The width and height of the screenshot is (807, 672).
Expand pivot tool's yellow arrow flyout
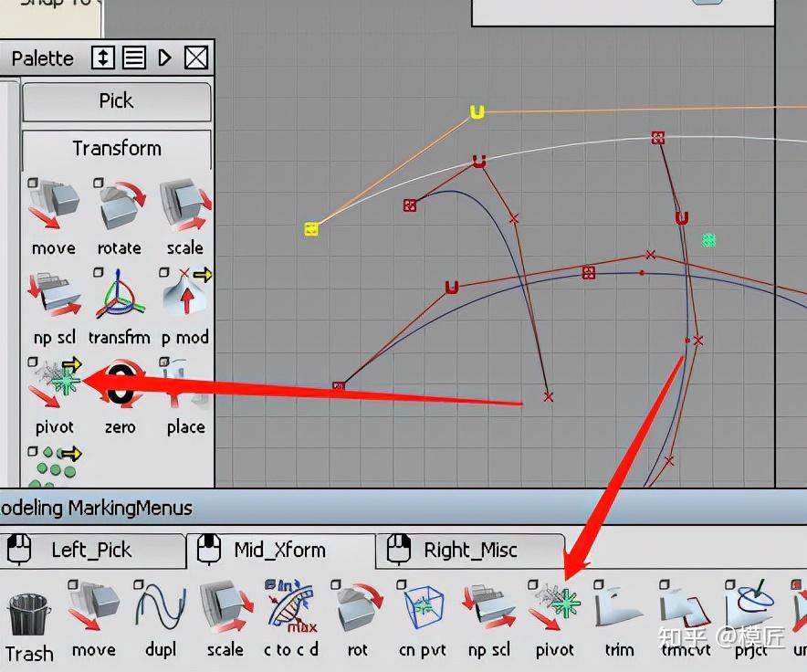[x=72, y=365]
